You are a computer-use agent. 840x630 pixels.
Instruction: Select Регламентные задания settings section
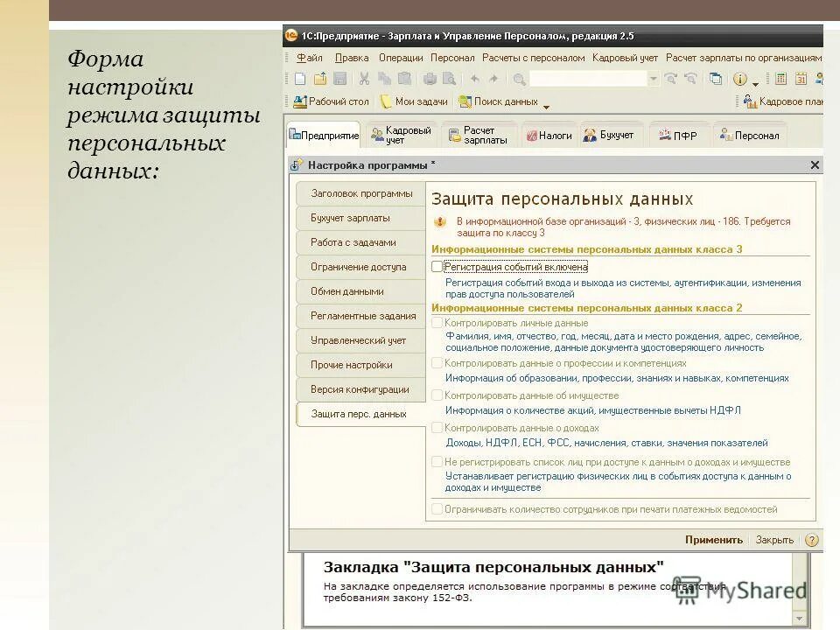click(361, 316)
